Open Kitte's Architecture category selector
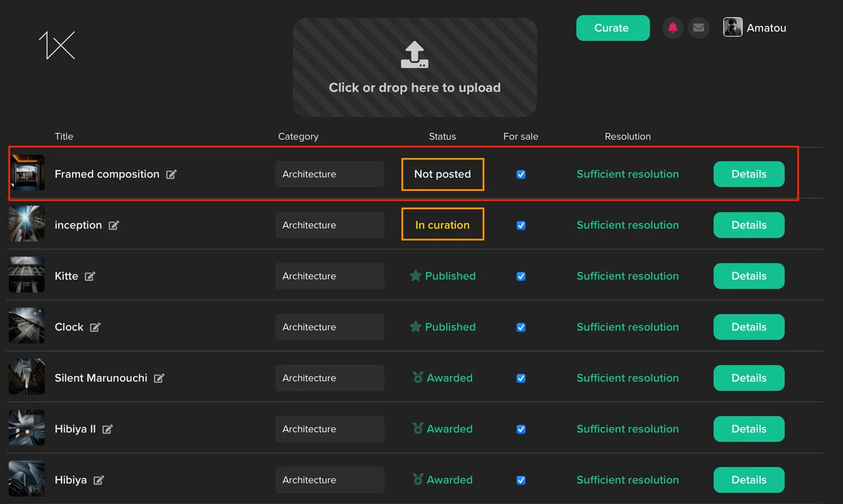Screen dimensions: 843x504 coord(329,276)
